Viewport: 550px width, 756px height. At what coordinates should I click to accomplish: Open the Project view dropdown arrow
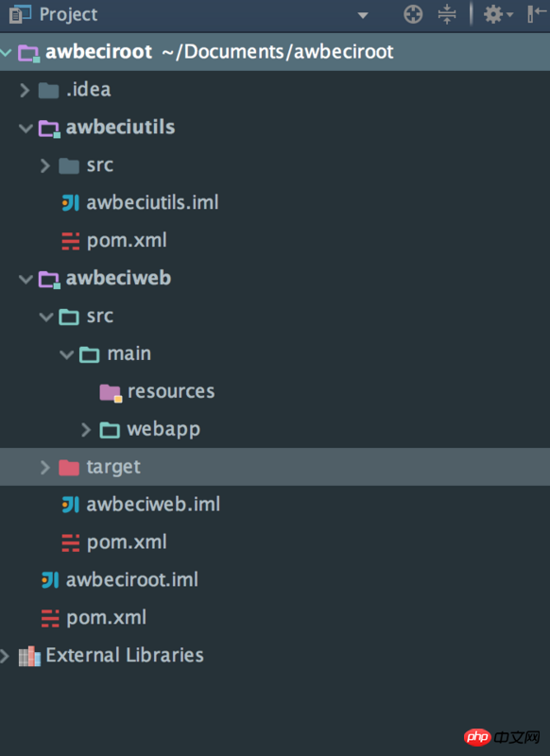click(363, 15)
